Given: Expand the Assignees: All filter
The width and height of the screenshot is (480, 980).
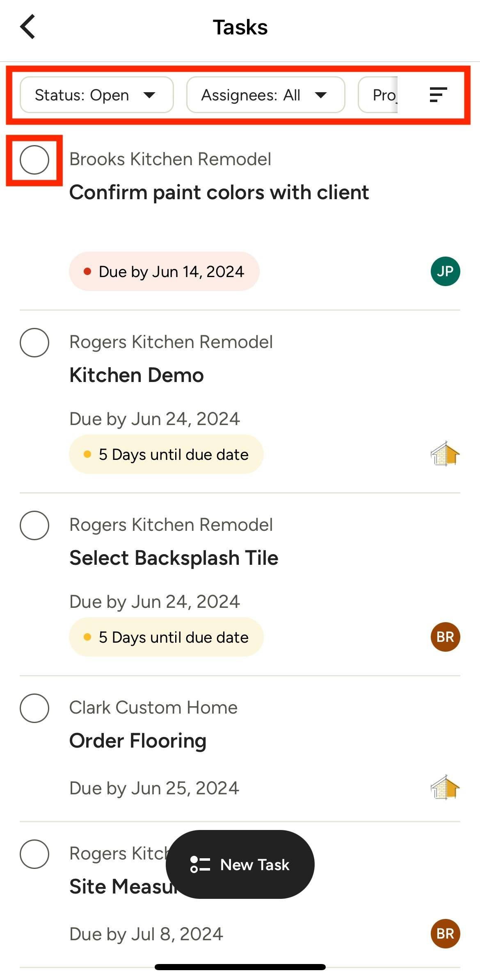Looking at the screenshot, I should (x=265, y=95).
